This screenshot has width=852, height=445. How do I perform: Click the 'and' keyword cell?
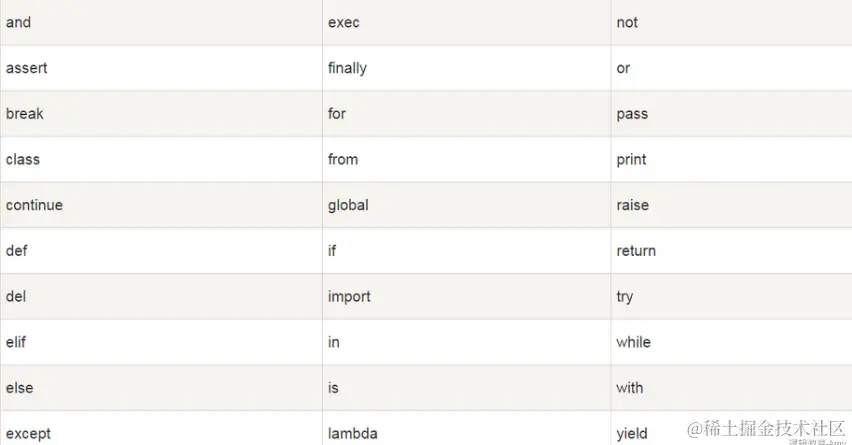19,22
